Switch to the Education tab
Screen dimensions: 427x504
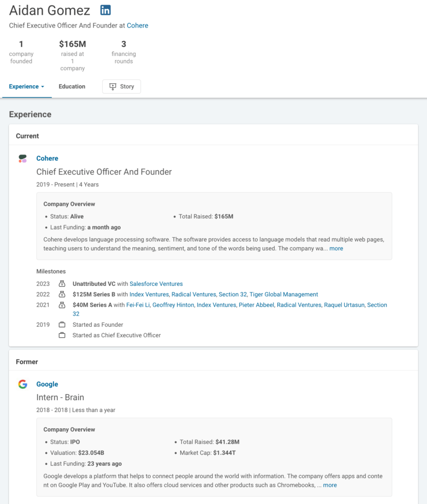[x=72, y=87]
